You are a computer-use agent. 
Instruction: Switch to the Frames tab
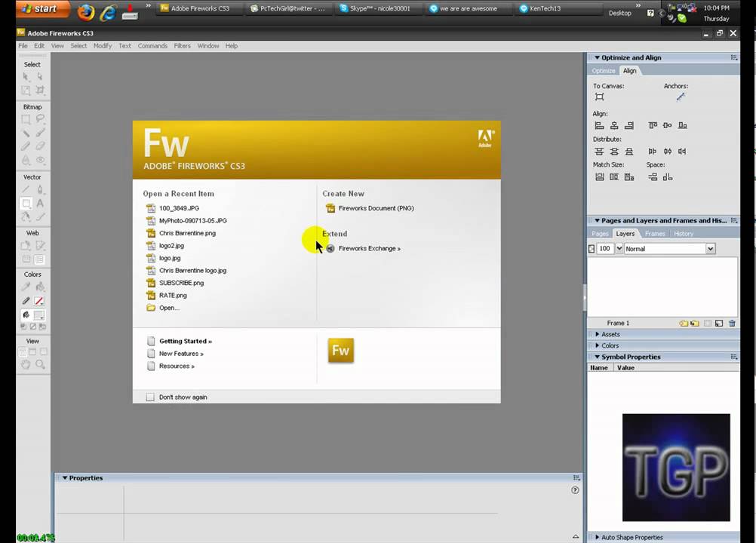coord(655,234)
